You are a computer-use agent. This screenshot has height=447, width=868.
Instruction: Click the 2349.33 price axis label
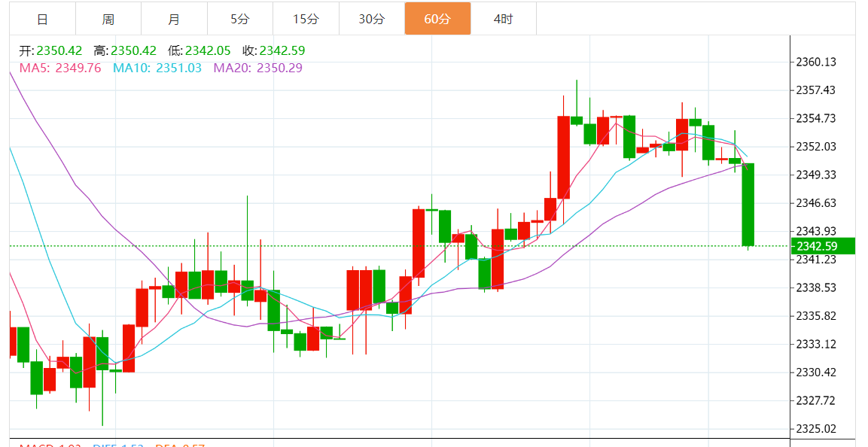point(816,175)
